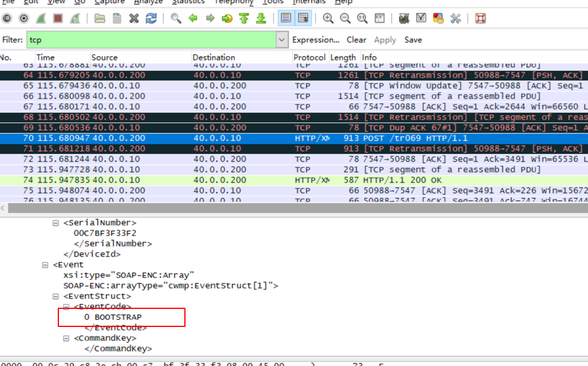Select packet 70 POST /tr069 row
This screenshot has width=588, height=366.
click(x=294, y=138)
